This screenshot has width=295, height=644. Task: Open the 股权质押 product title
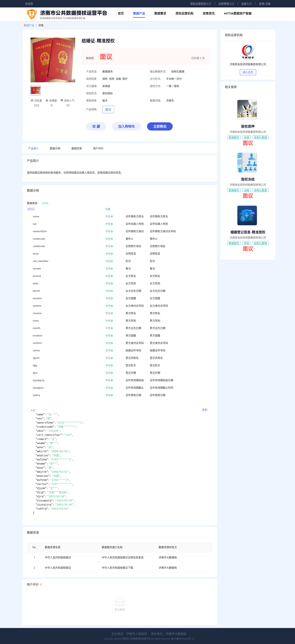coord(248,126)
